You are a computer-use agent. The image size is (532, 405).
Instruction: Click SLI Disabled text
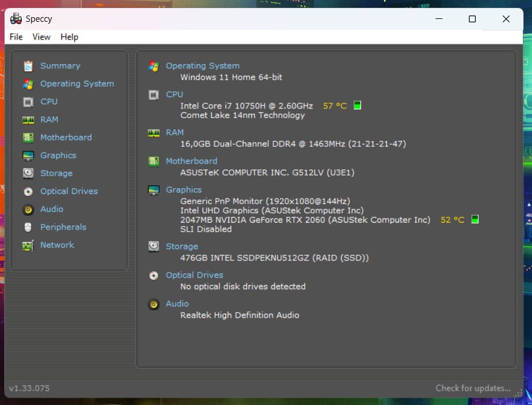[206, 229]
